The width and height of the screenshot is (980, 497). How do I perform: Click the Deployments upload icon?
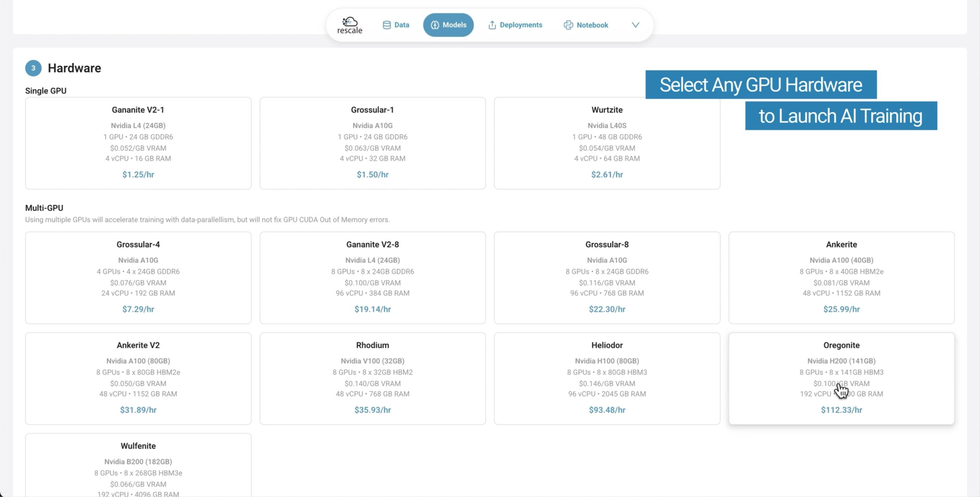tap(492, 25)
